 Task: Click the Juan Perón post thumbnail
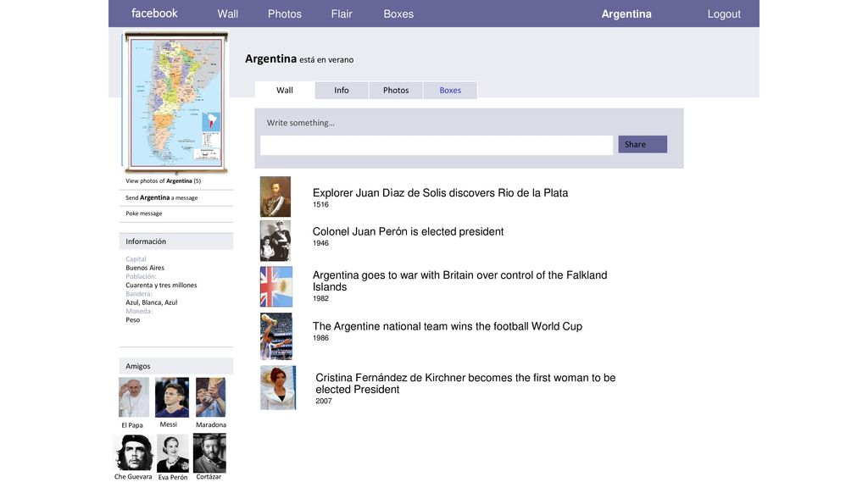coord(275,241)
